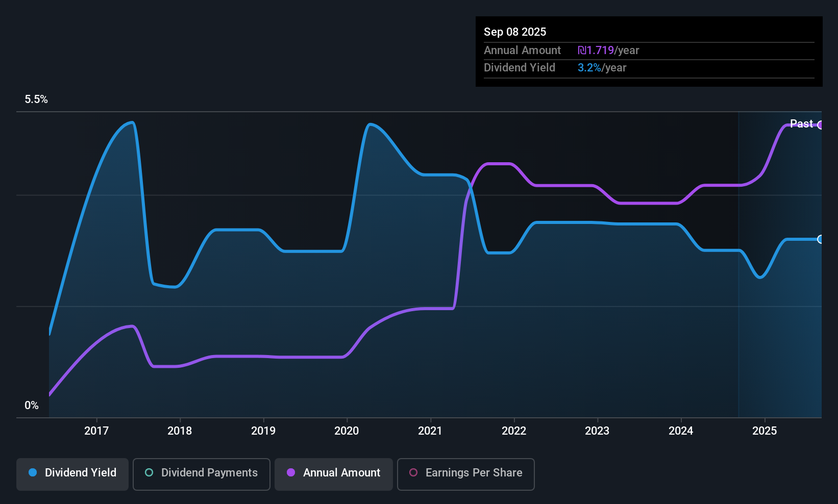Screen dimensions: 838x504
Task: Toggle the Dividend Yield legend series
Action: point(72,474)
